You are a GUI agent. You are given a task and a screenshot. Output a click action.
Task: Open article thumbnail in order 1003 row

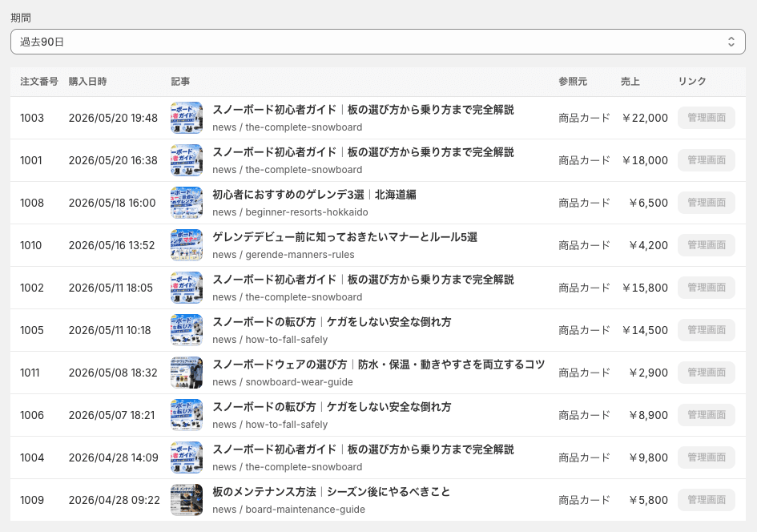pyautogui.click(x=187, y=118)
